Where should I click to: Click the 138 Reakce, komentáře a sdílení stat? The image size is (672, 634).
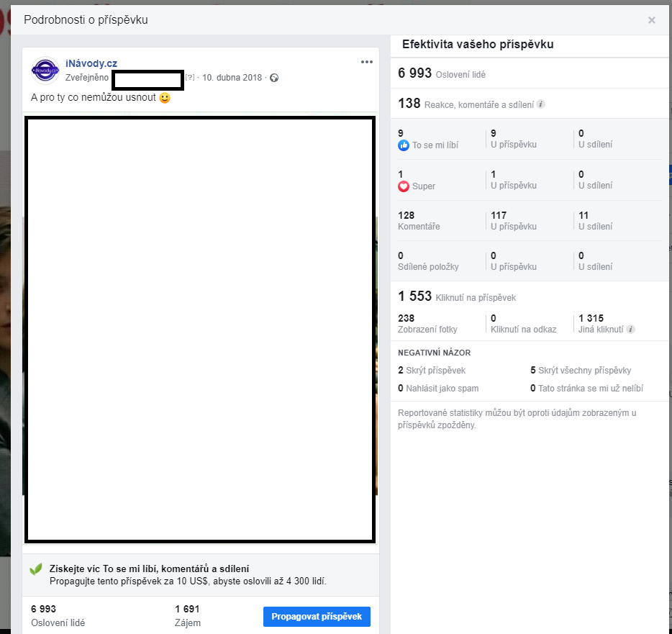click(466, 104)
